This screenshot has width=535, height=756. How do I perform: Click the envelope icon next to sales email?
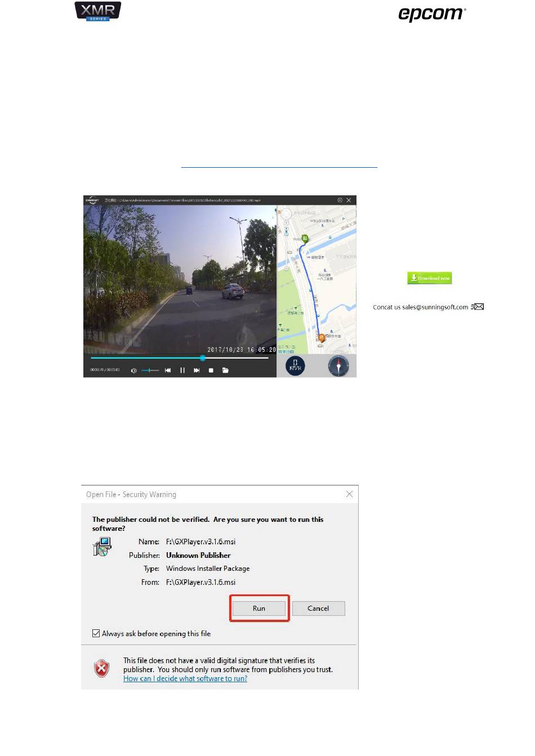click(x=478, y=307)
